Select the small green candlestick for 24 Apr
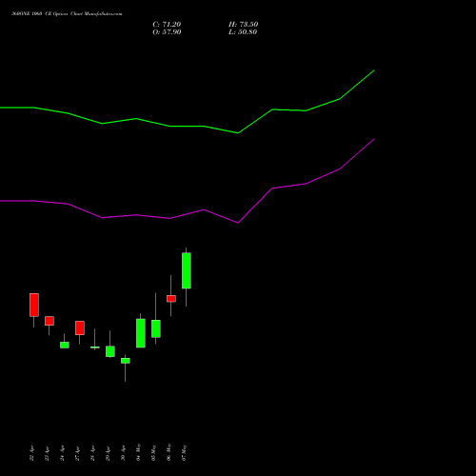Viewport: 476px width, 476px height. click(65, 345)
